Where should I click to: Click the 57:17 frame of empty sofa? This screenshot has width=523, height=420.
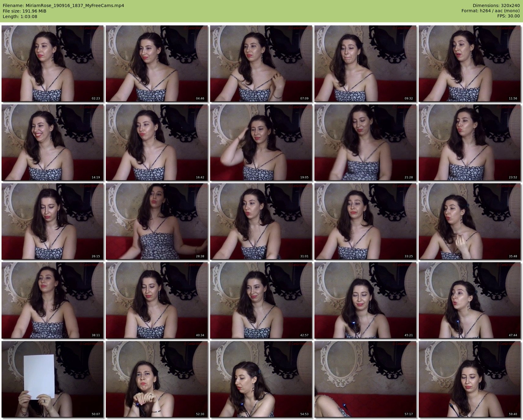365,379
